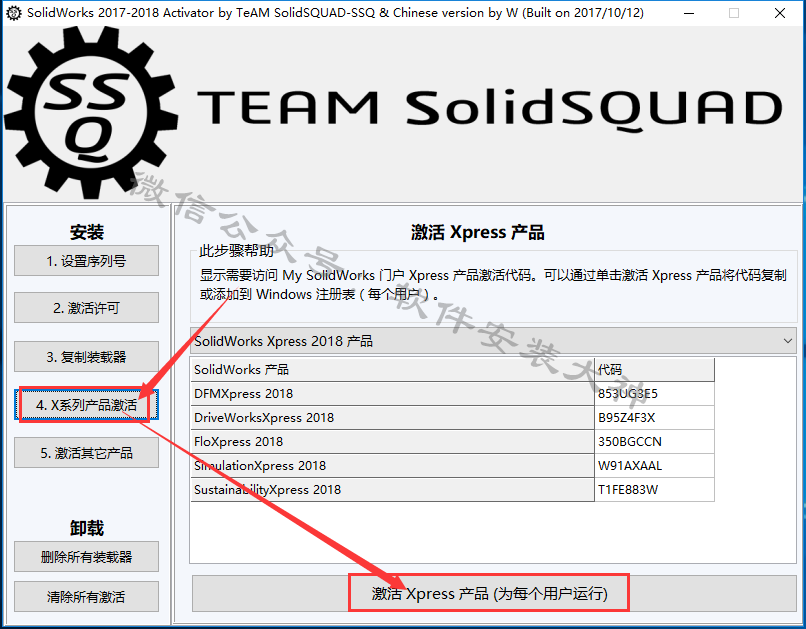Click the SolidWorks 产品 column header
The image size is (806, 629).
click(393, 369)
